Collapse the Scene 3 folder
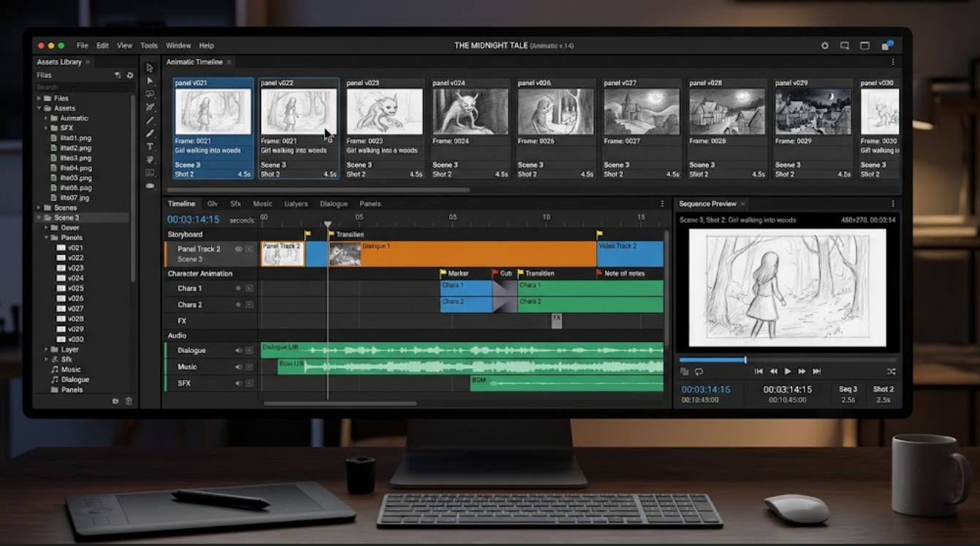The width and height of the screenshot is (980, 546). pyautogui.click(x=39, y=218)
